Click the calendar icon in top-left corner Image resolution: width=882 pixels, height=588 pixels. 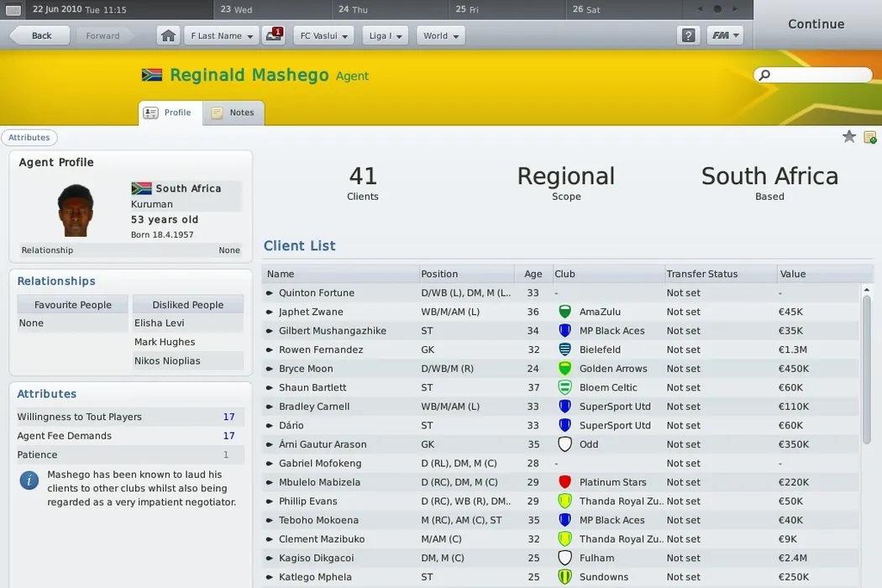point(13,10)
